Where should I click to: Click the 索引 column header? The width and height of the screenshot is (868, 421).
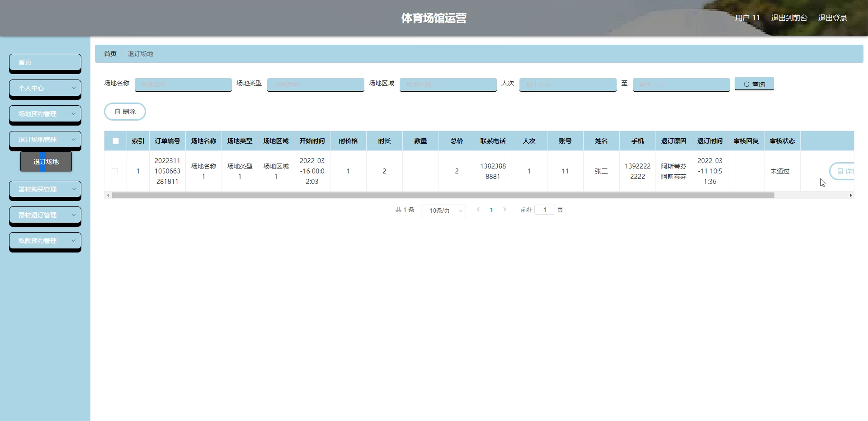138,141
